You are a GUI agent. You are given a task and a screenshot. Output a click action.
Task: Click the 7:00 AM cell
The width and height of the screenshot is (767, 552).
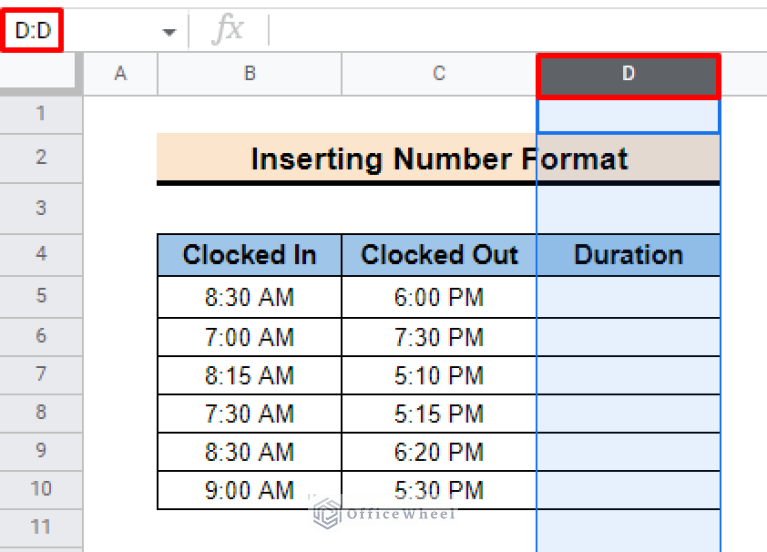tap(249, 337)
